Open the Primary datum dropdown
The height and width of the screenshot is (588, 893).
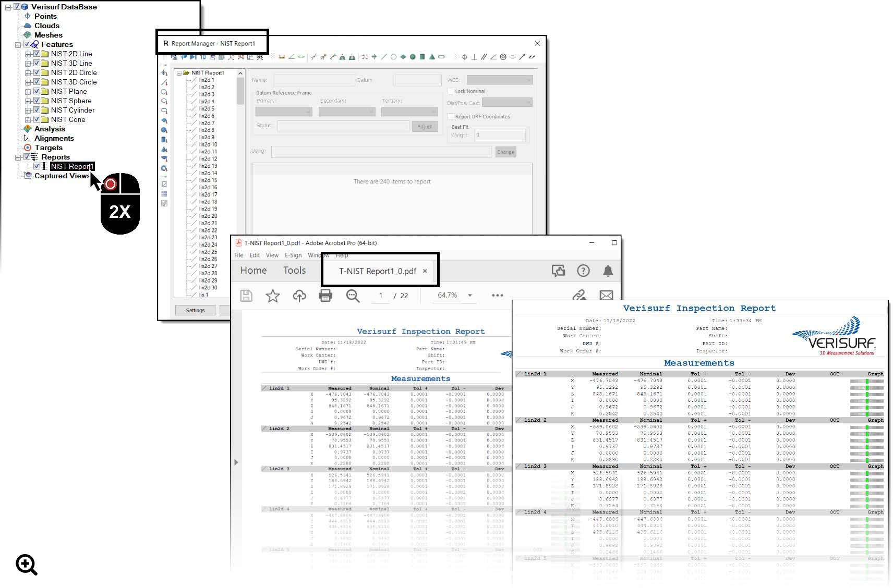284,112
